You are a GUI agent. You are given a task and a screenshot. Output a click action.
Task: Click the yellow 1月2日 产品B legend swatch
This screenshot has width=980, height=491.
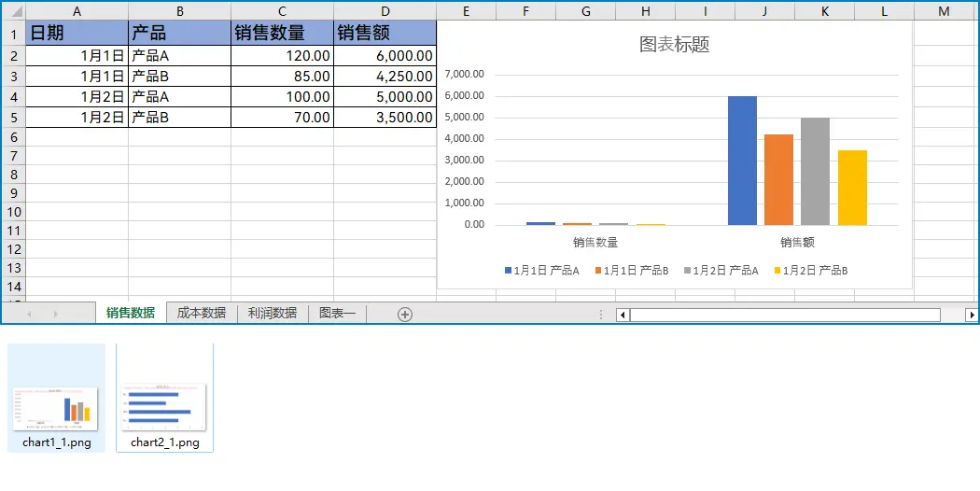[x=777, y=271]
